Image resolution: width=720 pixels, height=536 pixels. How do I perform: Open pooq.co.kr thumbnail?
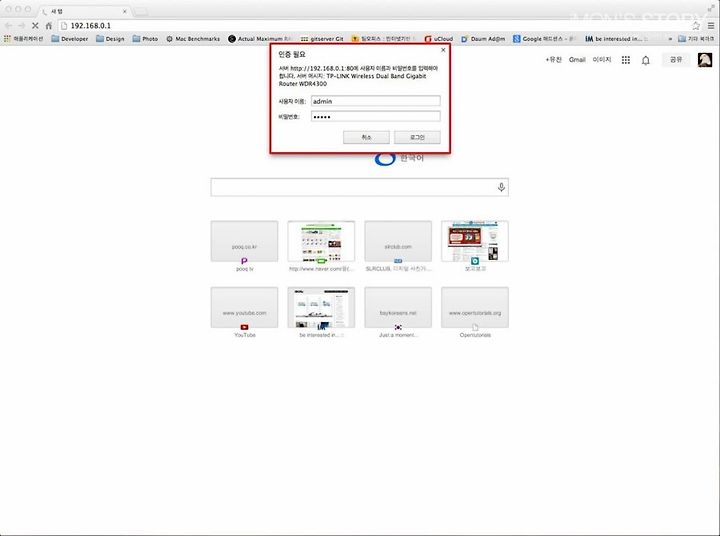244,241
